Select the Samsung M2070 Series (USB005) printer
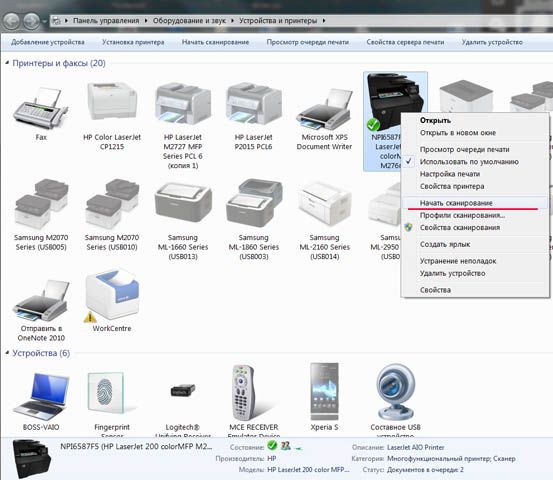Viewport: 553px width, 482px height. (x=41, y=205)
